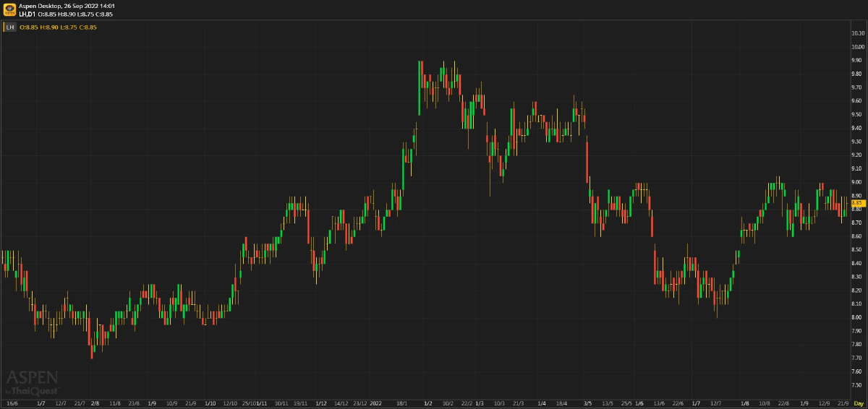Select the 1/11 date on time axis

tap(262, 402)
